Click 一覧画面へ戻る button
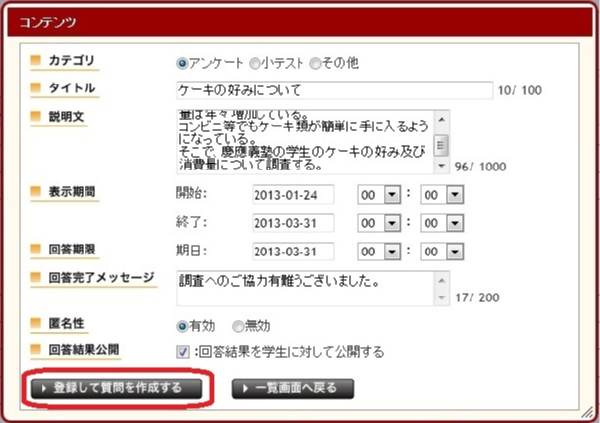 pyautogui.click(x=293, y=388)
